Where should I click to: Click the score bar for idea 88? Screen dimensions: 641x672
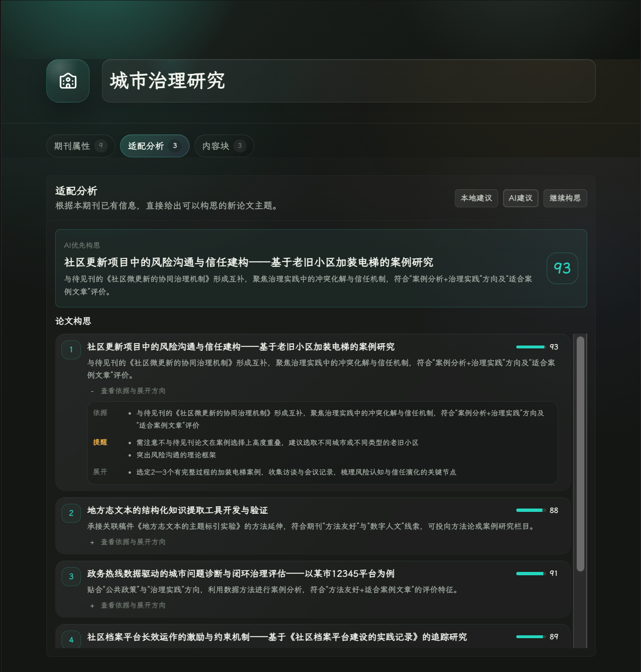[531, 510]
